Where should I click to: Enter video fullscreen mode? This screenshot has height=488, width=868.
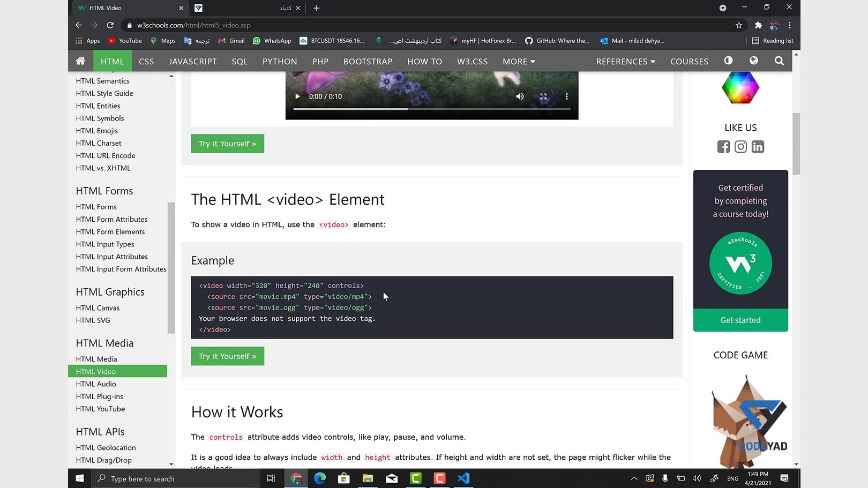click(543, 96)
